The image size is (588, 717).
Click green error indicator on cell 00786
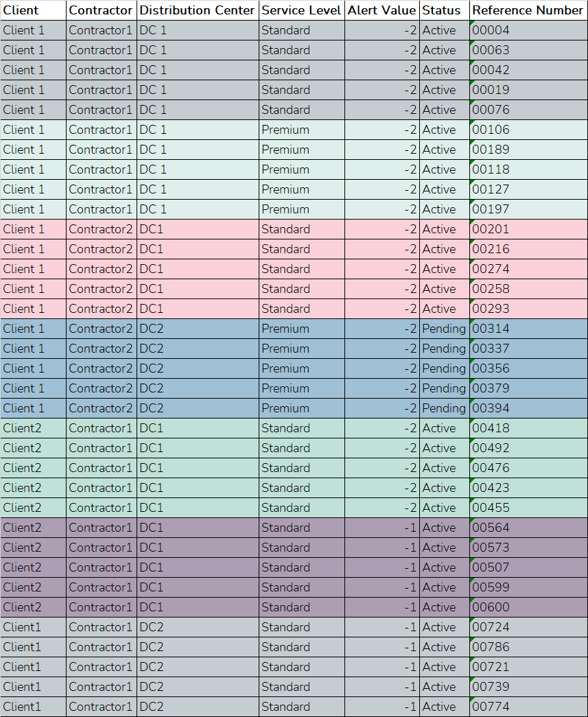(473, 639)
